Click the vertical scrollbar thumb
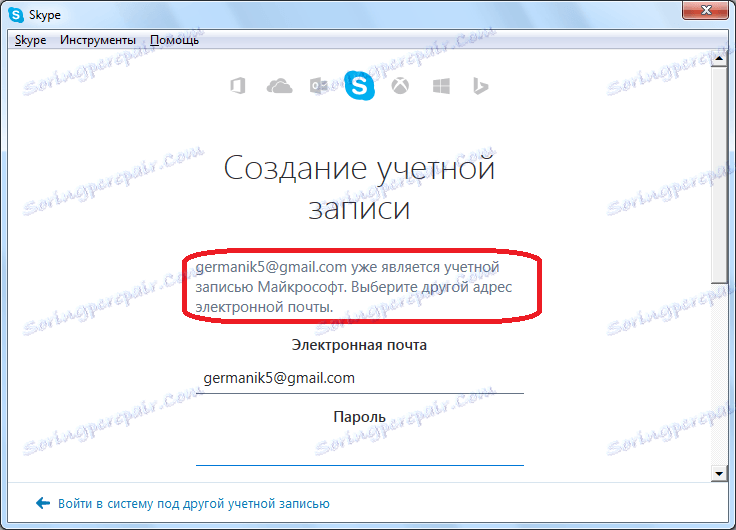This screenshot has width=736, height=530. pyautogui.click(x=719, y=175)
